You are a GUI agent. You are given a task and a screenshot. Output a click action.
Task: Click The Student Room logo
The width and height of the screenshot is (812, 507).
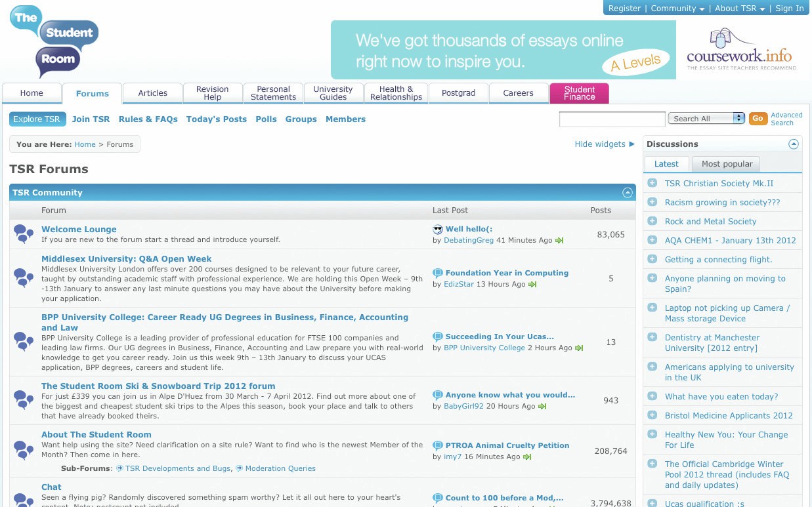click(x=54, y=42)
